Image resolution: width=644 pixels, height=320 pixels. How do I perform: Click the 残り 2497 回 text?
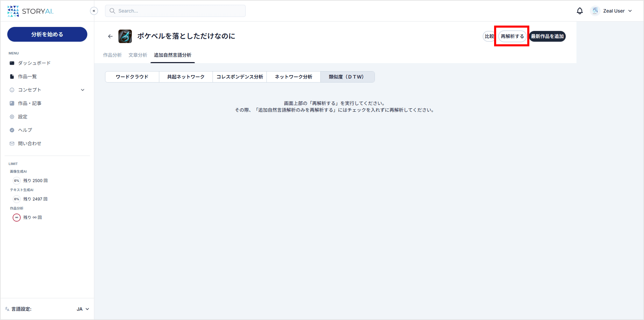36,199
